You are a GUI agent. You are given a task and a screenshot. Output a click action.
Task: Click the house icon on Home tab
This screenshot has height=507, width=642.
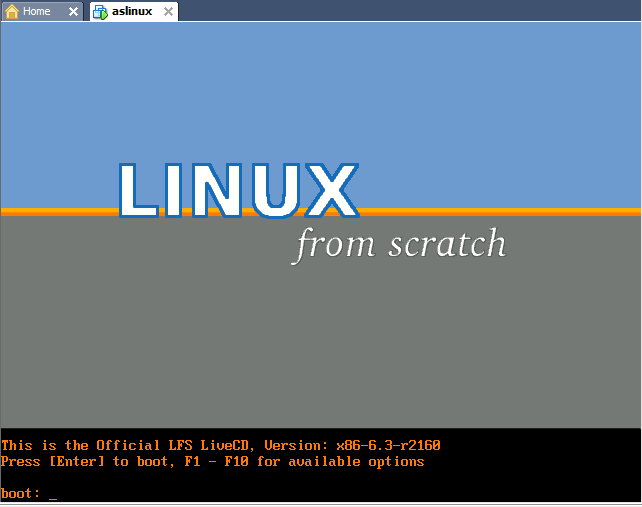pyautogui.click(x=12, y=11)
